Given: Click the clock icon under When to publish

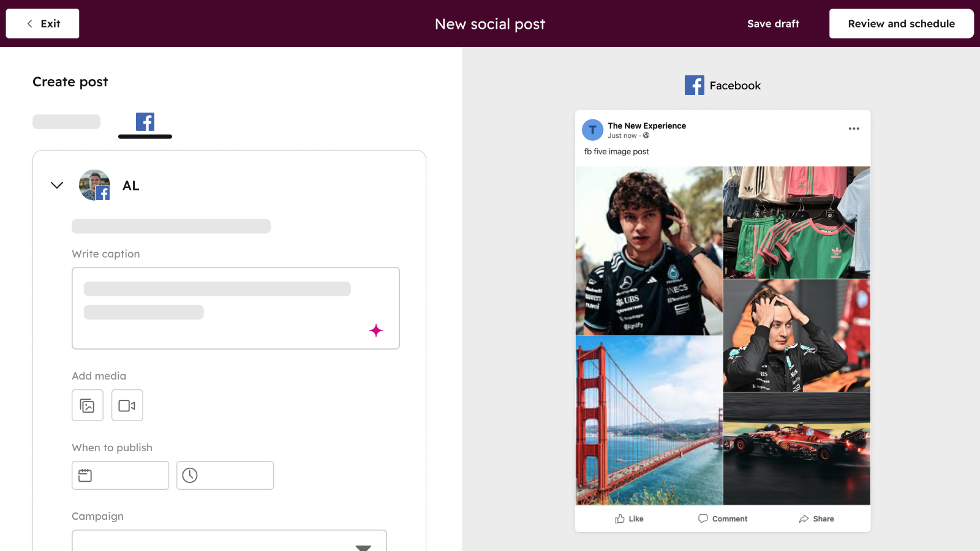Looking at the screenshot, I should (190, 474).
